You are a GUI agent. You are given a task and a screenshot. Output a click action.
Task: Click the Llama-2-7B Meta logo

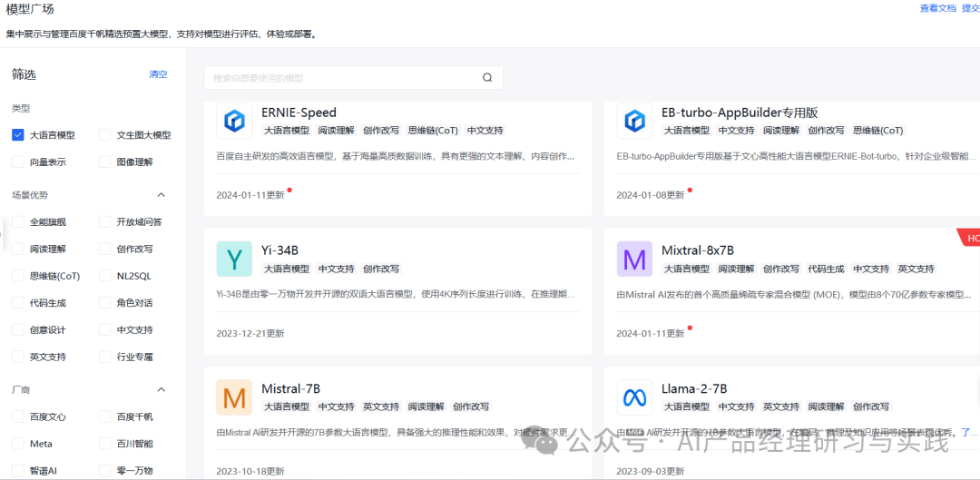pos(634,397)
